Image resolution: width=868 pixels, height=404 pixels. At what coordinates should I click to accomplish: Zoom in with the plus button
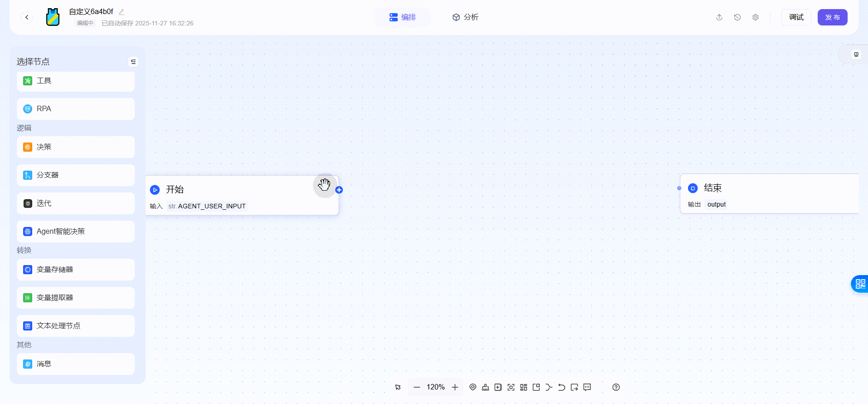click(455, 387)
